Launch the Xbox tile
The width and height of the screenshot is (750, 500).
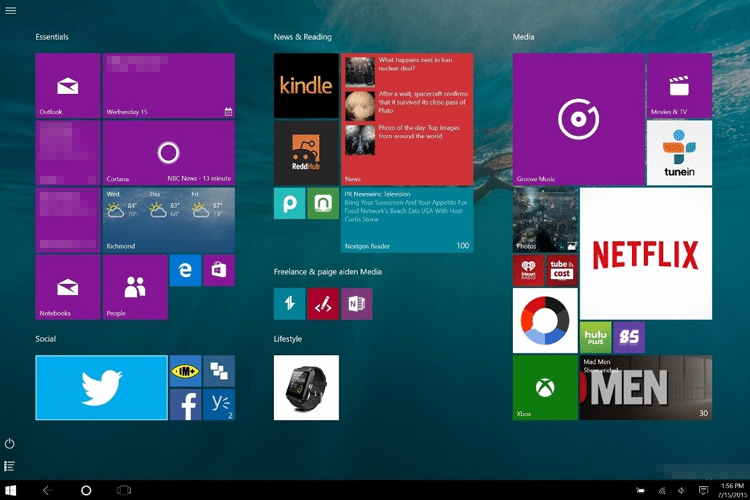click(545, 388)
